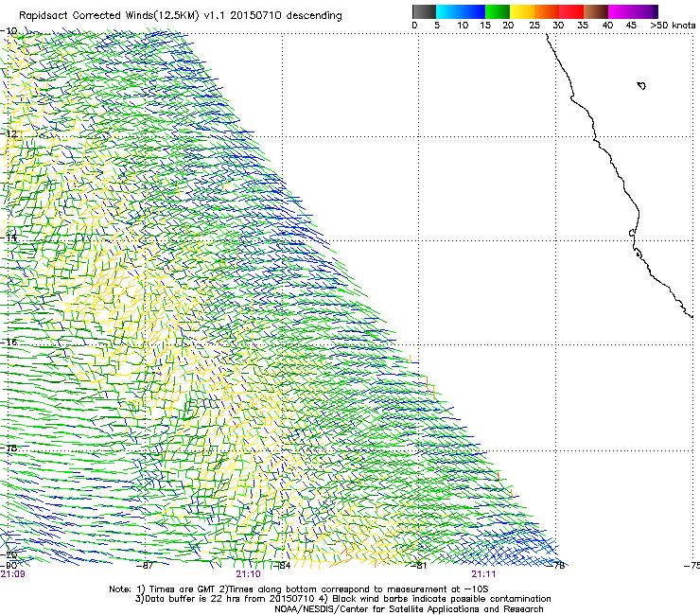Click the ">50 knots" legend label
Viewport: 700px width, 615px height.
(x=673, y=26)
